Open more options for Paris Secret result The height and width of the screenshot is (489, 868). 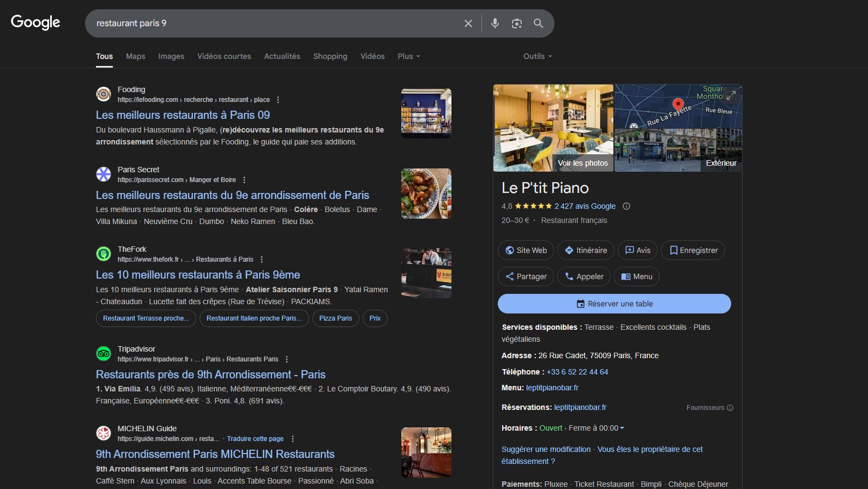244,180
